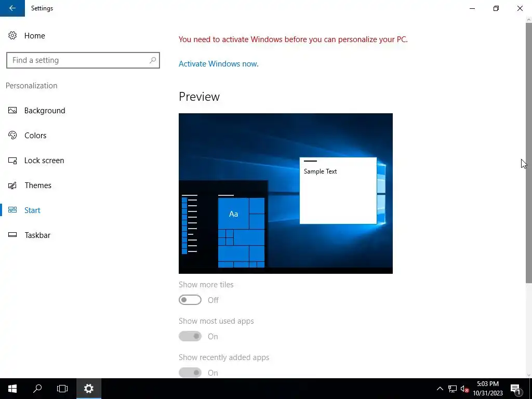Click the Sample Text preview window
Image resolution: width=532 pixels, height=399 pixels.
(338, 191)
